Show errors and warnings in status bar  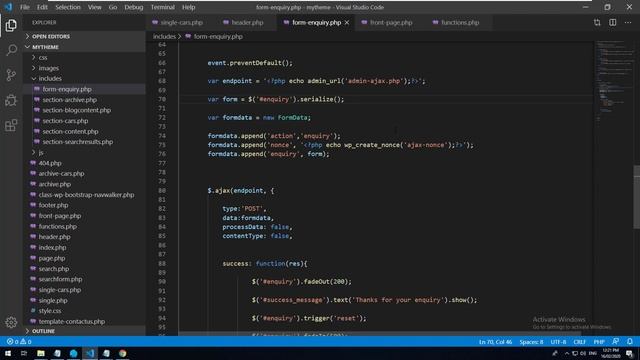(19, 342)
